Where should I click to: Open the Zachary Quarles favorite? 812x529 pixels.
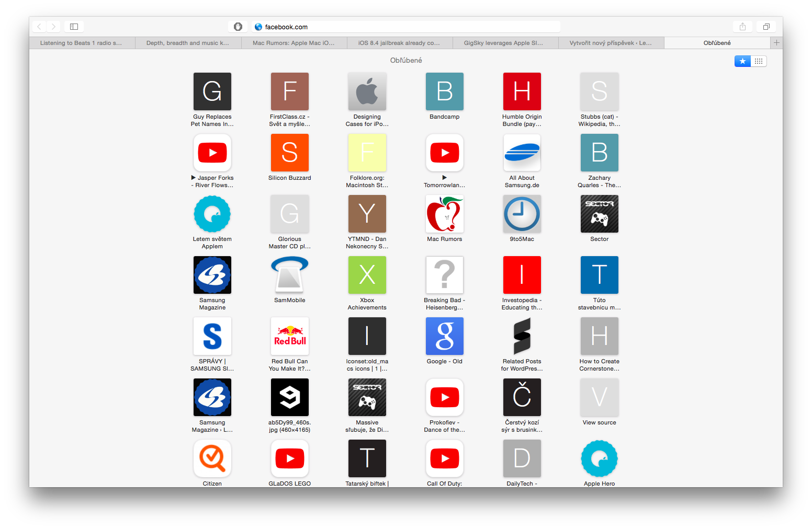coord(600,153)
